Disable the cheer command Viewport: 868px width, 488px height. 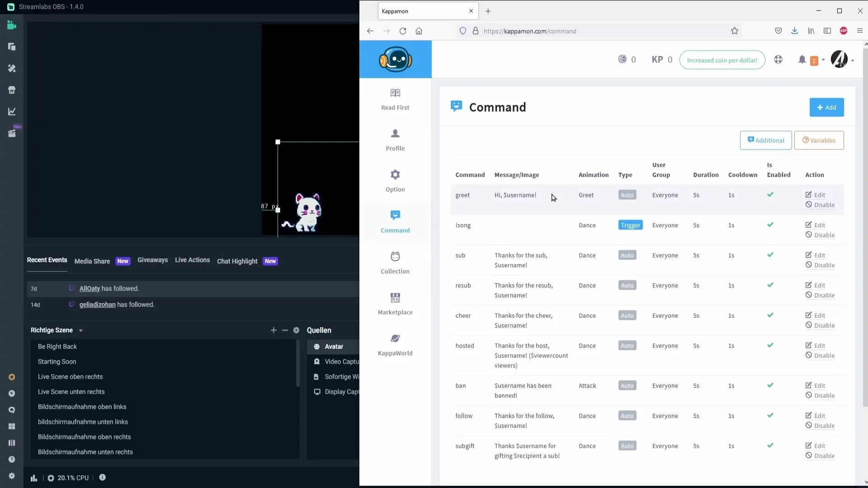(x=820, y=325)
